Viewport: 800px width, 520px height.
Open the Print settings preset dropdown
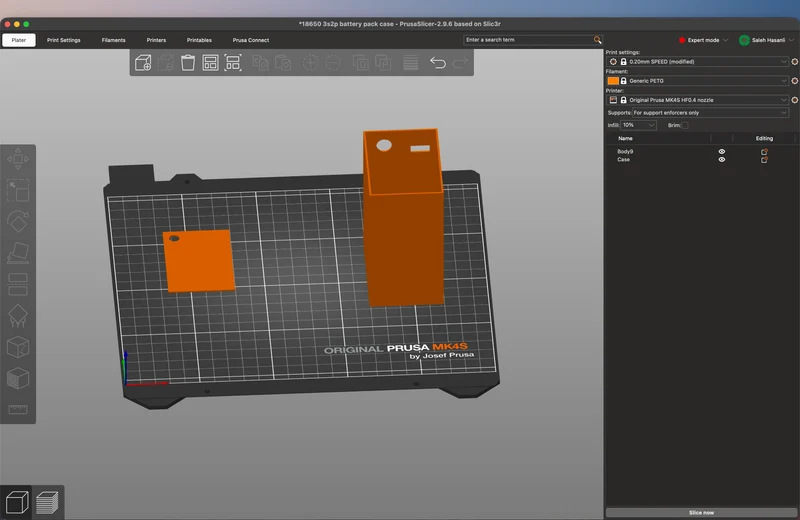698,62
